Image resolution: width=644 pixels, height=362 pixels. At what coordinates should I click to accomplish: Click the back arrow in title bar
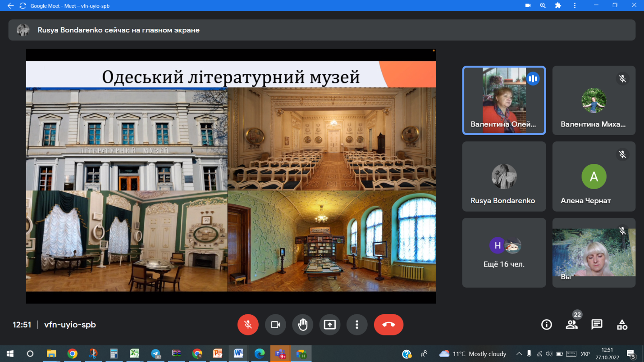tap(11, 6)
